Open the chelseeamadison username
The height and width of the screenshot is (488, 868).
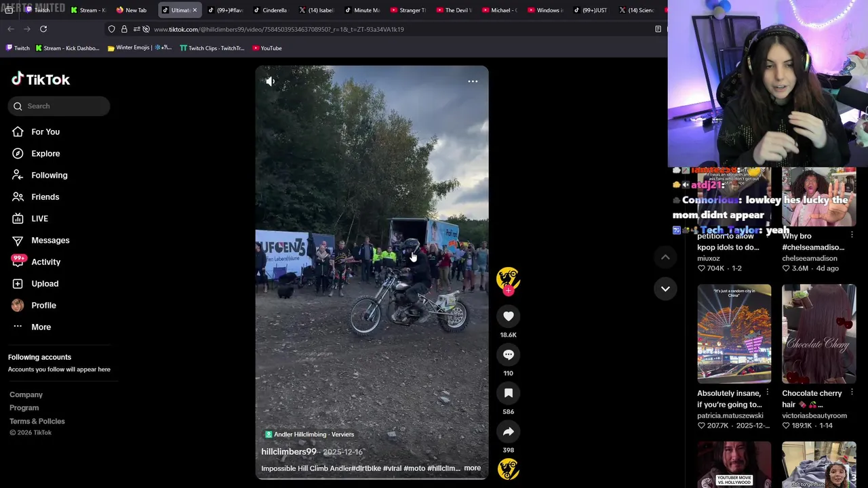(810, 258)
